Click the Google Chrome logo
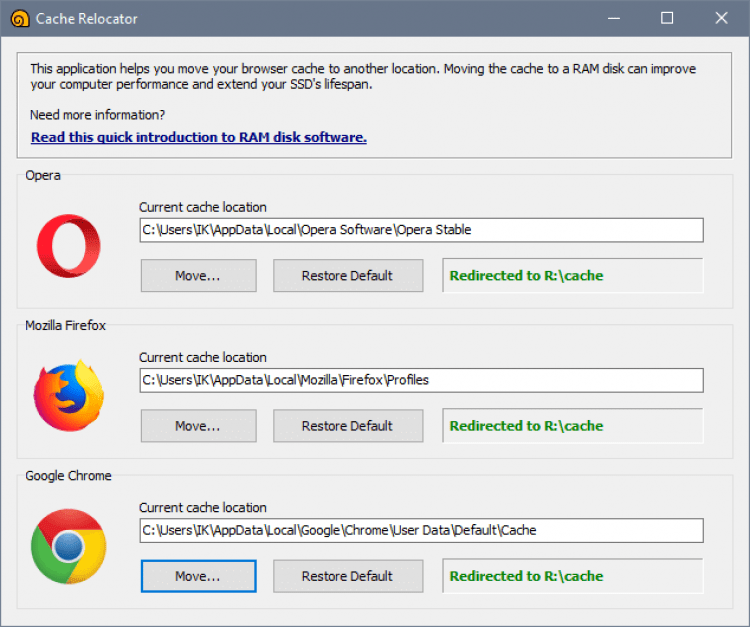Image resolution: width=750 pixels, height=627 pixels. point(68,546)
